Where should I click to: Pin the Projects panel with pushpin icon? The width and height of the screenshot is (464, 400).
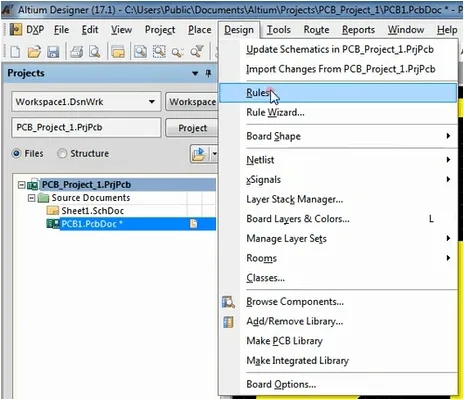(209, 73)
